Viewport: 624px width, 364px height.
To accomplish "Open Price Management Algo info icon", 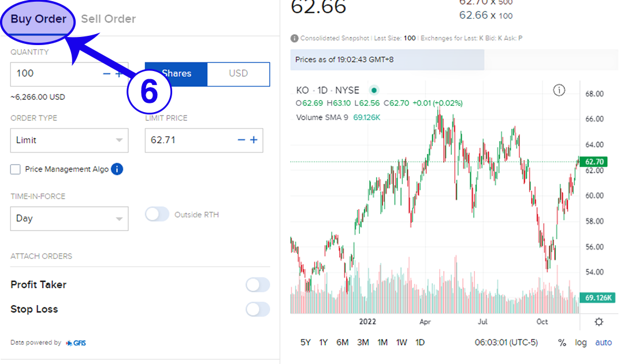I will [117, 169].
